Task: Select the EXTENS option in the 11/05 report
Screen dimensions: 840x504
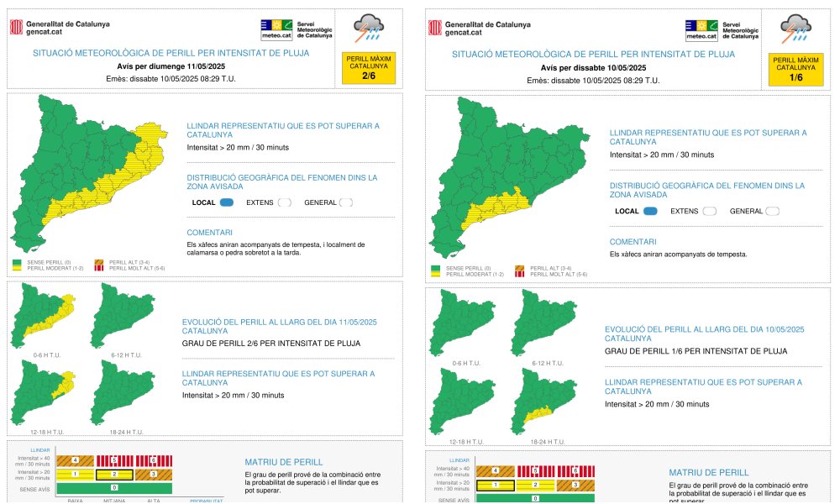Action: click(x=284, y=202)
